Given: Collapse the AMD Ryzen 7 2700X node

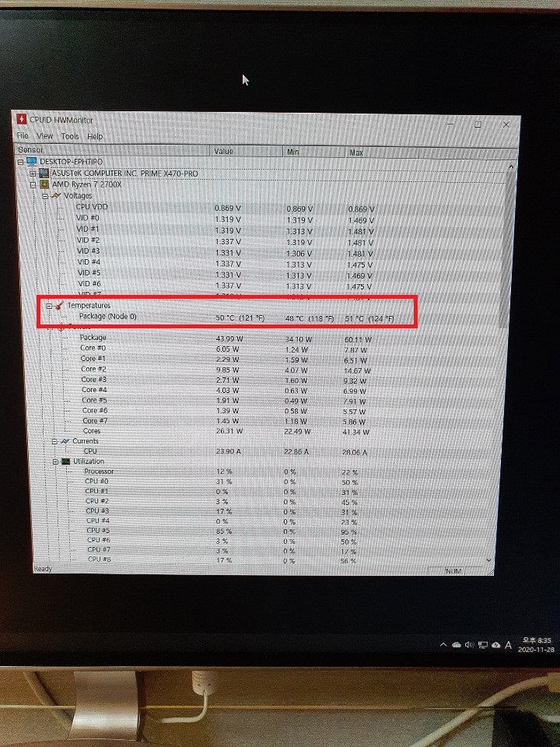Looking at the screenshot, I should pos(33,185).
